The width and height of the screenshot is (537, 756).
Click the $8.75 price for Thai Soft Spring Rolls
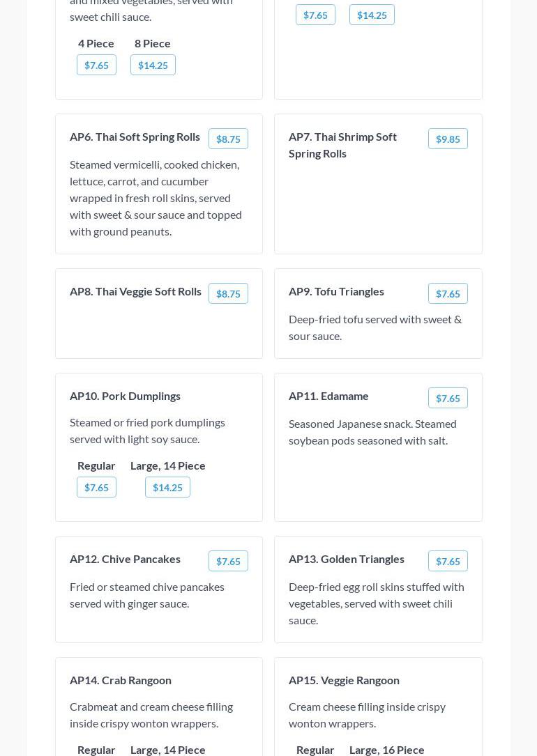click(228, 139)
